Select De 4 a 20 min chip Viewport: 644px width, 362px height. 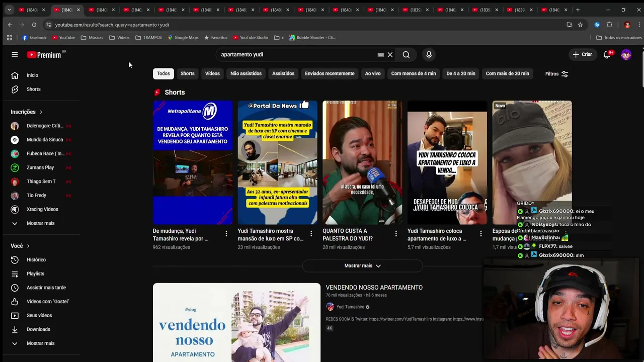point(461,73)
